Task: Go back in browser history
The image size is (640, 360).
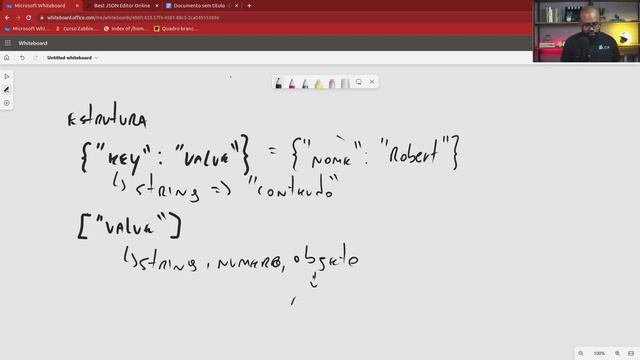Action: pyautogui.click(x=7, y=18)
